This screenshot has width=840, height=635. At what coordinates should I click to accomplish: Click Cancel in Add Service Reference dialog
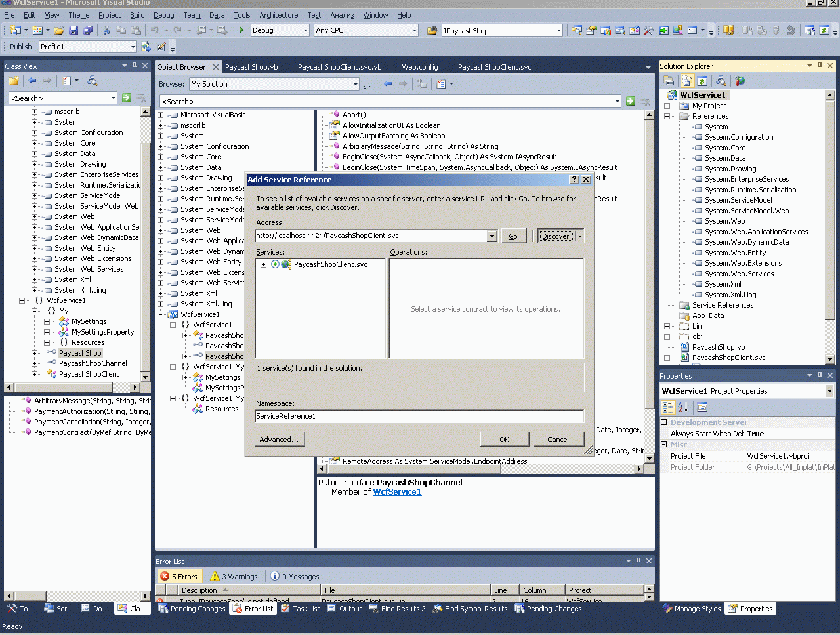coord(558,440)
